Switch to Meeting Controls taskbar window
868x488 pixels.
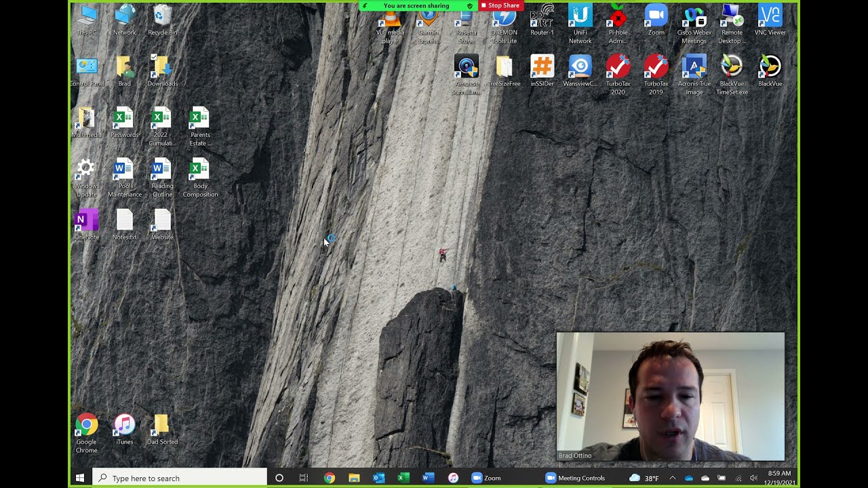(x=576, y=478)
